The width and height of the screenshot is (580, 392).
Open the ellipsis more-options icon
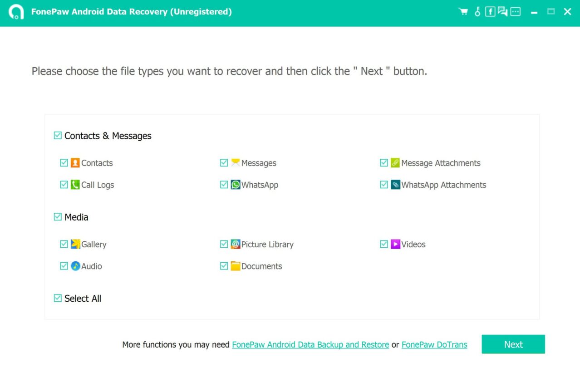(516, 11)
